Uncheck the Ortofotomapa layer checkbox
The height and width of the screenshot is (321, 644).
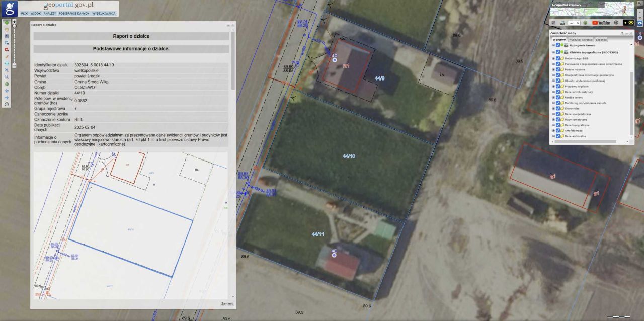(x=558, y=130)
